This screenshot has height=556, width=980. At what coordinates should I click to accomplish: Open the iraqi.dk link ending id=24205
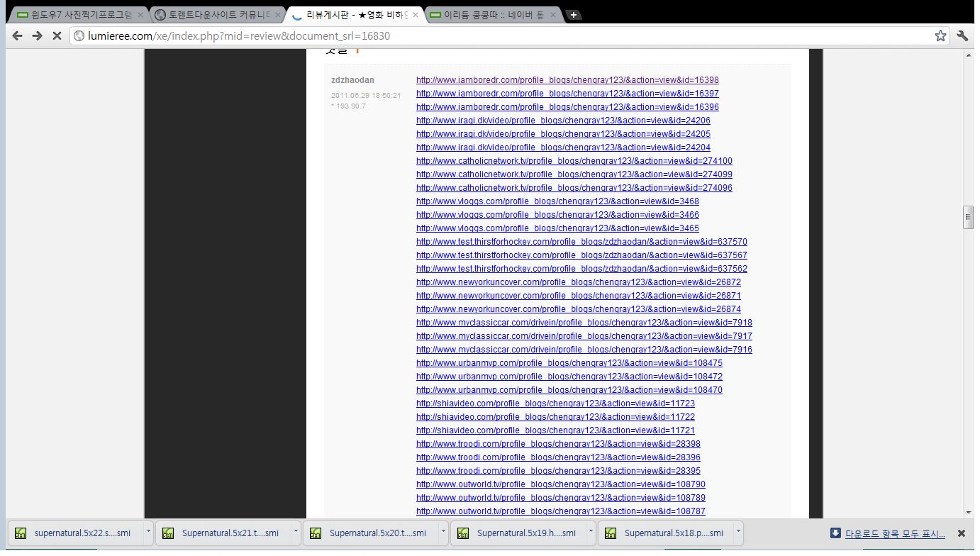(563, 134)
